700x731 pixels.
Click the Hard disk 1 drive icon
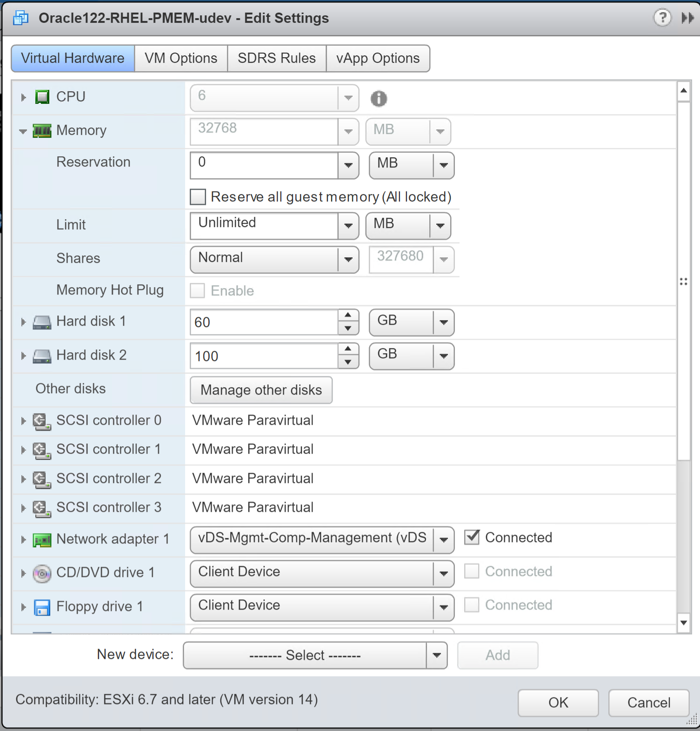42,322
